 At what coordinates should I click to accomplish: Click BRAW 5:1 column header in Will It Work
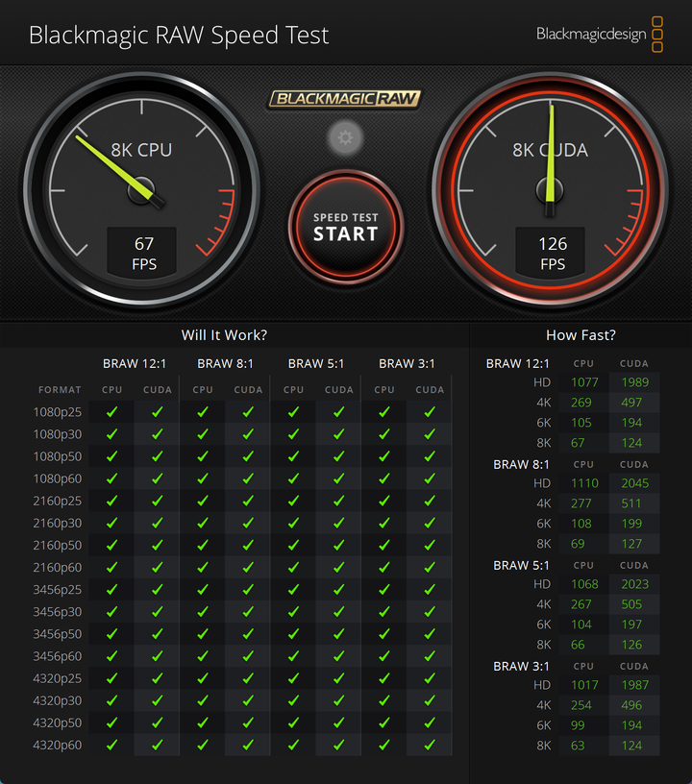[316, 364]
